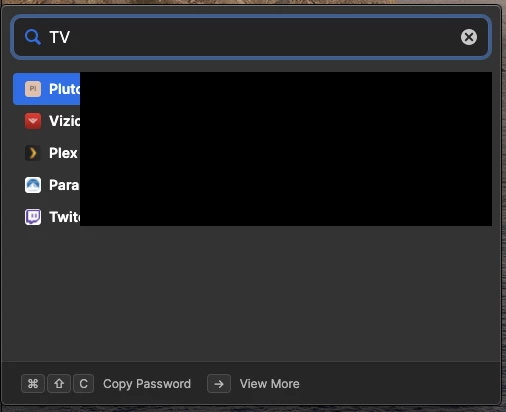Click the blue magnifying glass search icon
506x412 pixels.
coord(33,37)
